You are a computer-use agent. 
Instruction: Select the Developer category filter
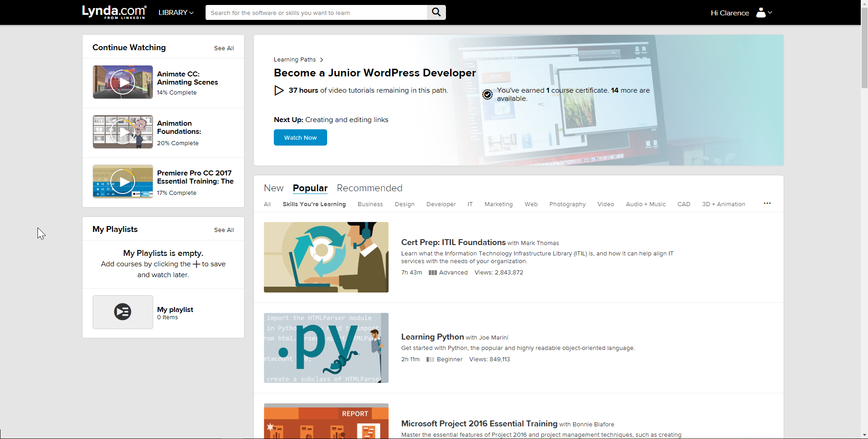[x=441, y=204]
